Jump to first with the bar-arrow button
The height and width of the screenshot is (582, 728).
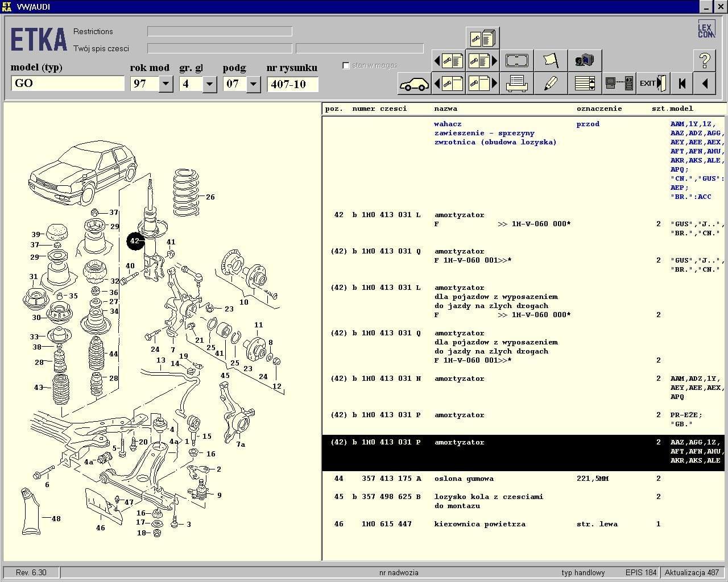click(x=682, y=84)
